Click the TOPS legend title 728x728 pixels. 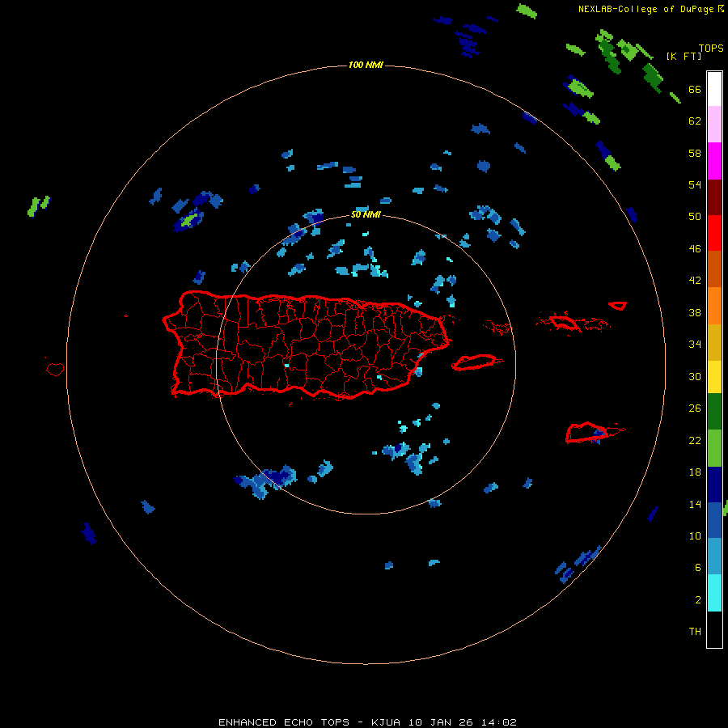[x=711, y=48]
